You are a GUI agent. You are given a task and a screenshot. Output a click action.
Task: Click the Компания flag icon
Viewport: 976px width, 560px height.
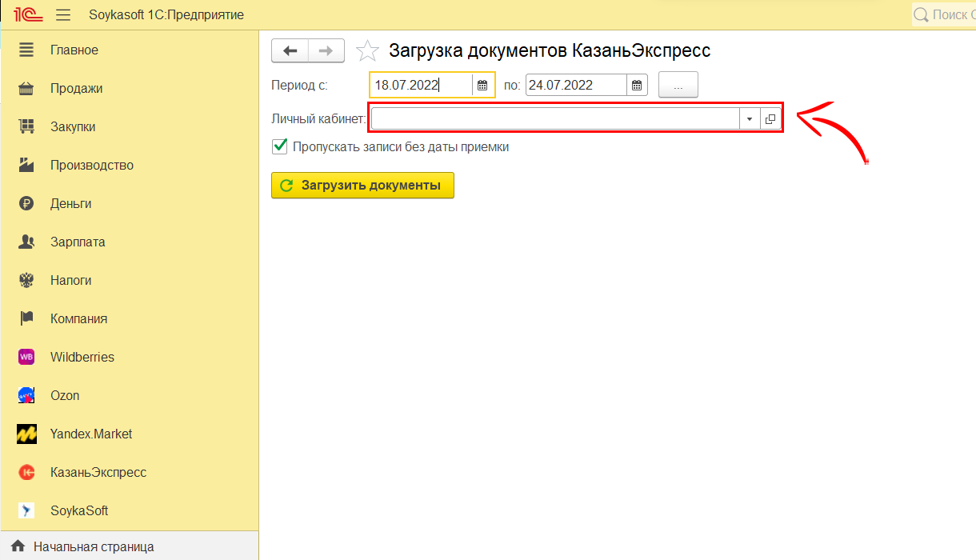26,318
